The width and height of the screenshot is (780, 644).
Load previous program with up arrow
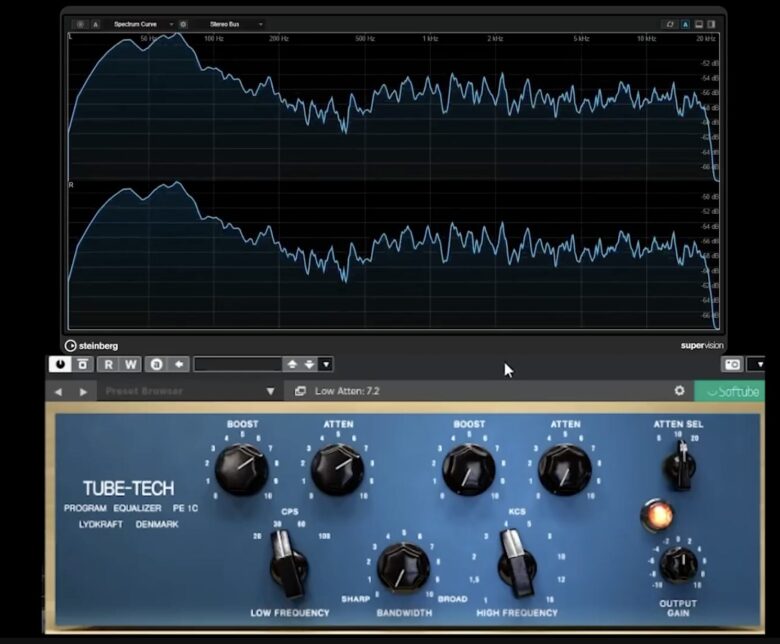coord(292,365)
